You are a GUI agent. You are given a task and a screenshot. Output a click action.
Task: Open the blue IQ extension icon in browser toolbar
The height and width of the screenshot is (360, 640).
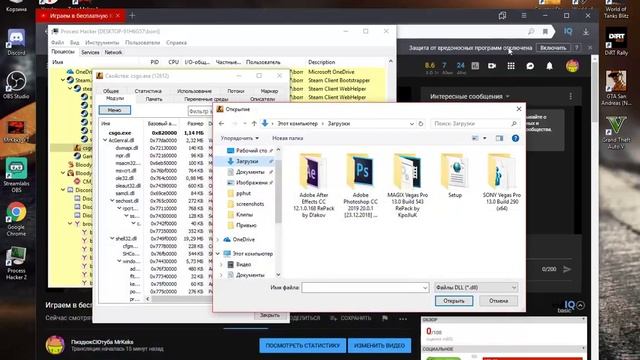tap(568, 31)
